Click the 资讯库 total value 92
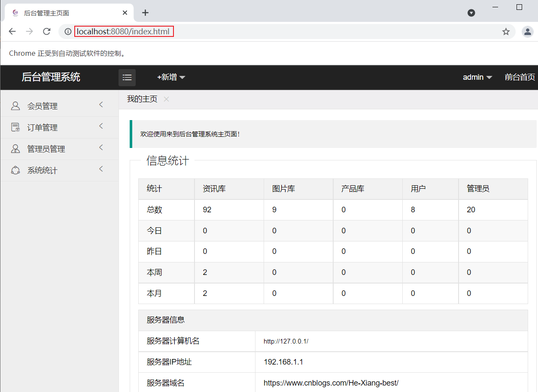 [207, 210]
